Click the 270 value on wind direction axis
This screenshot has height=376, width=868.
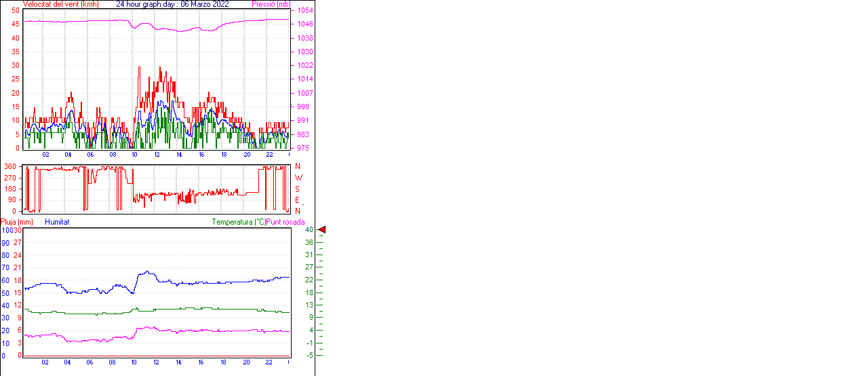tap(10, 178)
